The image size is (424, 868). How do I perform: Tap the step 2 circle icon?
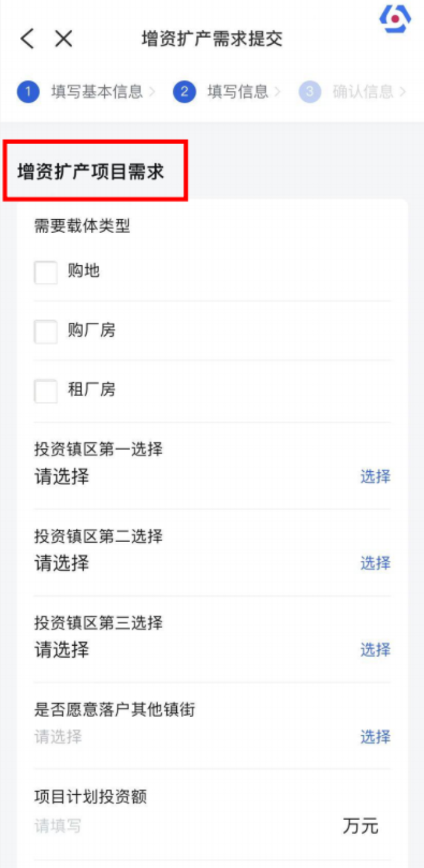[x=184, y=92]
